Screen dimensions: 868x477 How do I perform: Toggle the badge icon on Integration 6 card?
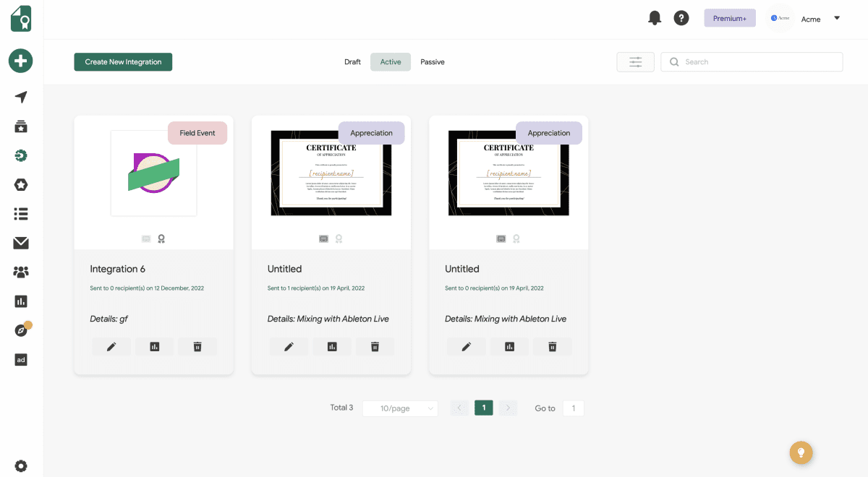161,239
